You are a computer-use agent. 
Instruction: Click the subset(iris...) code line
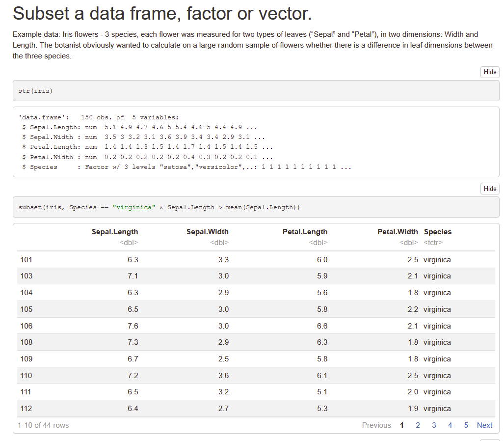(159, 207)
